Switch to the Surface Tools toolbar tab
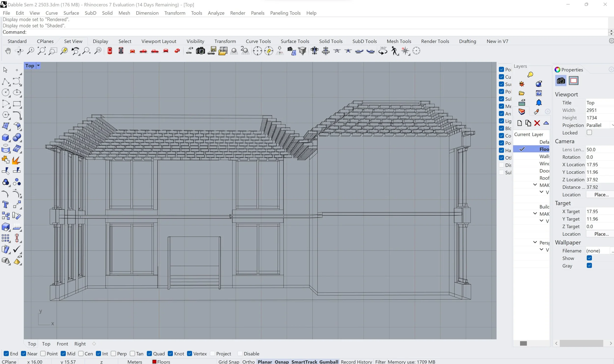614x364 pixels. click(295, 41)
